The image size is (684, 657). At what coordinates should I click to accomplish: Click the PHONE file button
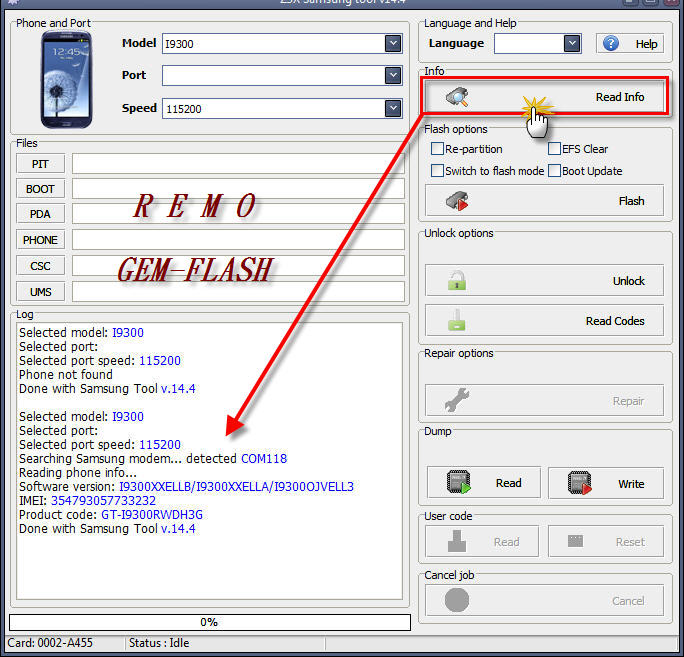[40, 240]
